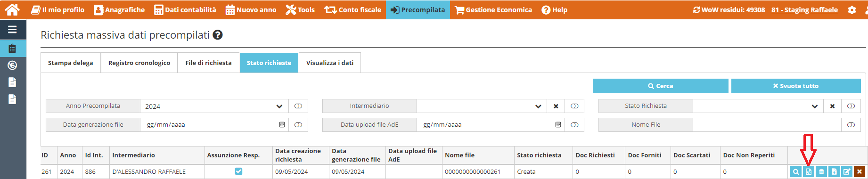
Task: Toggle the switch next to Anno Precompilata
Action: (298, 106)
